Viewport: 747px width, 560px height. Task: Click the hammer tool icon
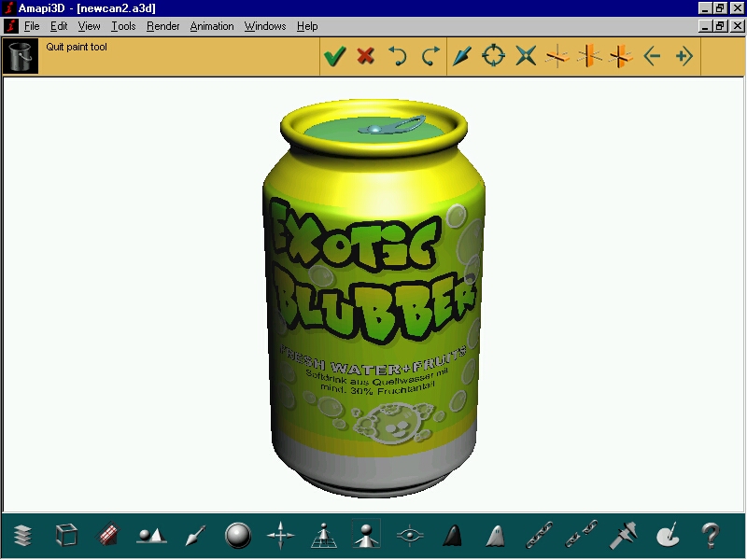point(624,536)
